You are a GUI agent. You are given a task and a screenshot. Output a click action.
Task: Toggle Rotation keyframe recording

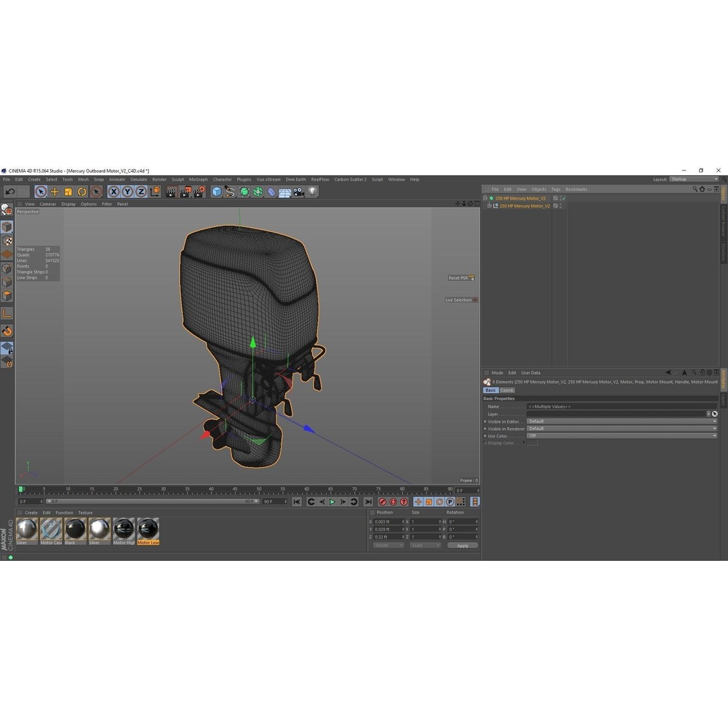pos(439,502)
